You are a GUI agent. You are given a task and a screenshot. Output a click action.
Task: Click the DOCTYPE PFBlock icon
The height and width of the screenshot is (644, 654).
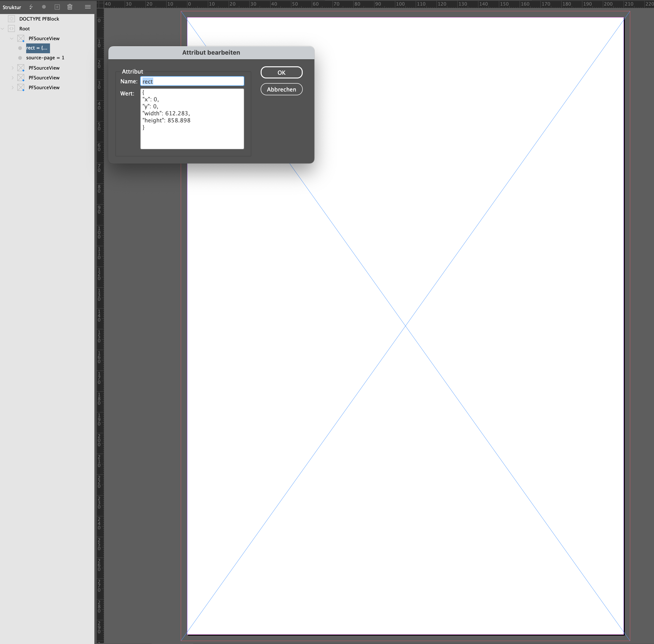11,19
